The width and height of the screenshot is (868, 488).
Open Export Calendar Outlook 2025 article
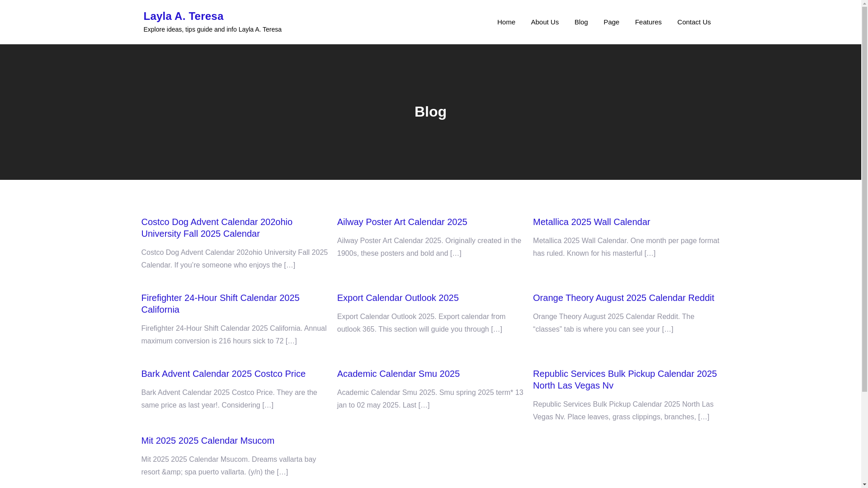coord(398,298)
